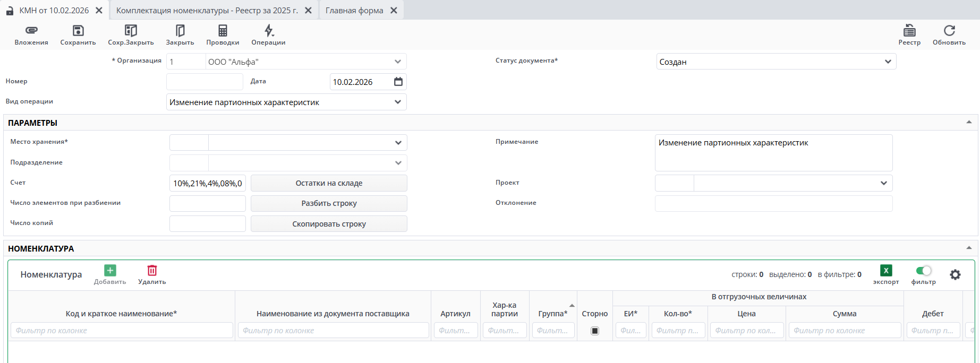Open the Вид операции dropdown

coord(397,102)
